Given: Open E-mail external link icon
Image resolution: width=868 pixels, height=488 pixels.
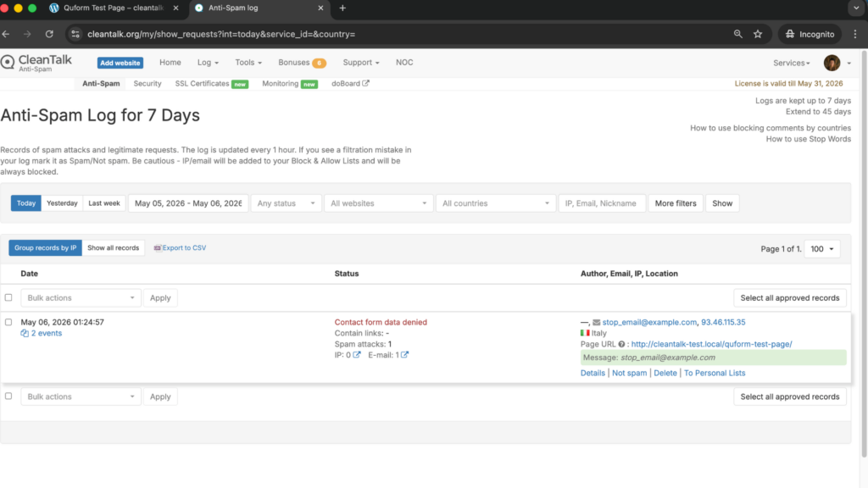Looking at the screenshot, I should 404,355.
